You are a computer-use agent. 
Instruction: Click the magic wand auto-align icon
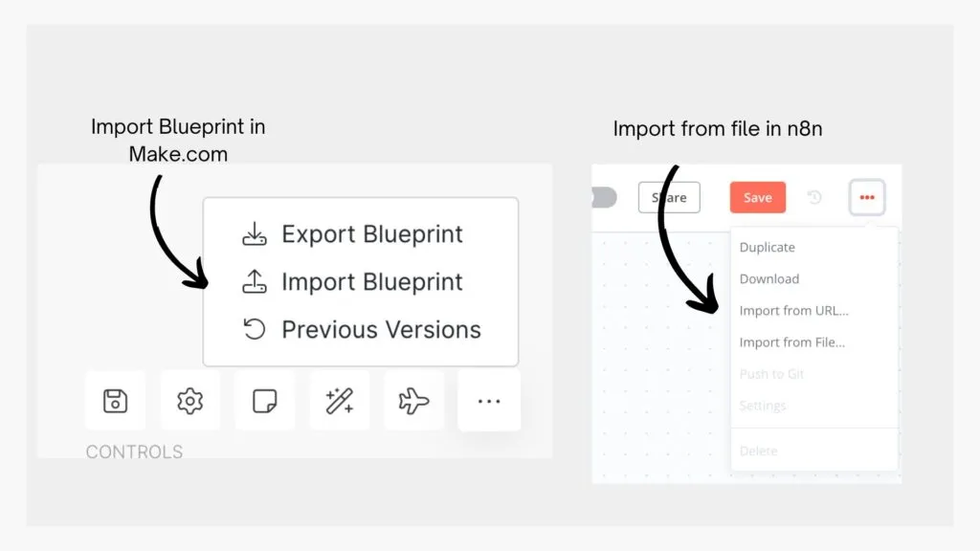340,401
